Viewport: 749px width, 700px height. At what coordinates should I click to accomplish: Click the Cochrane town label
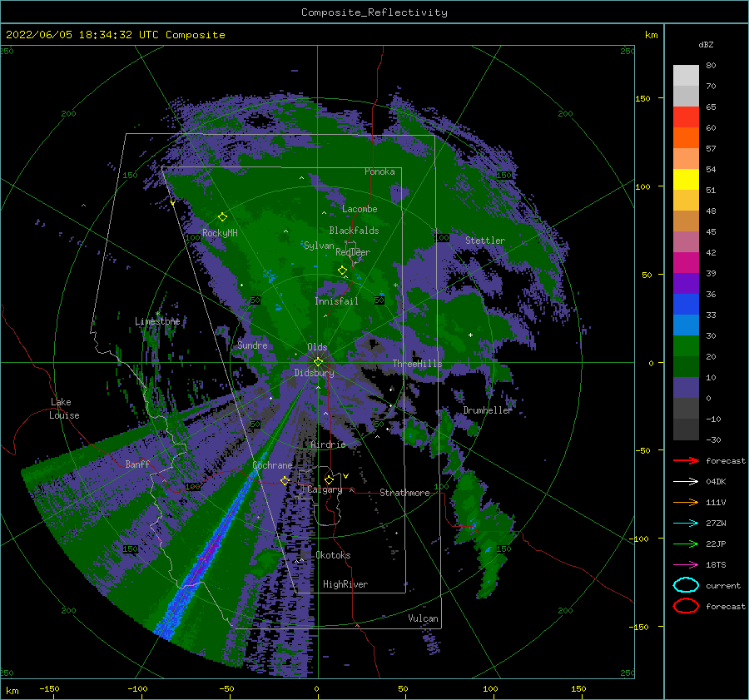tap(272, 465)
